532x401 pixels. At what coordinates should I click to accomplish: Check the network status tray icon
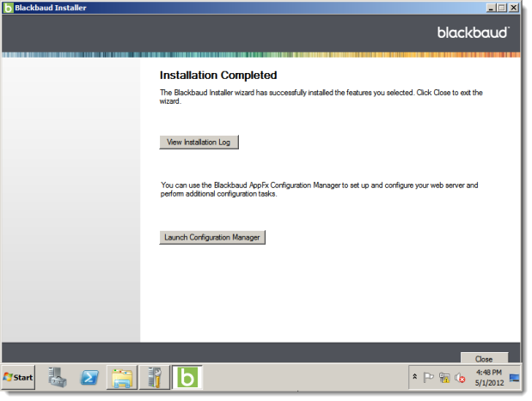(x=444, y=377)
